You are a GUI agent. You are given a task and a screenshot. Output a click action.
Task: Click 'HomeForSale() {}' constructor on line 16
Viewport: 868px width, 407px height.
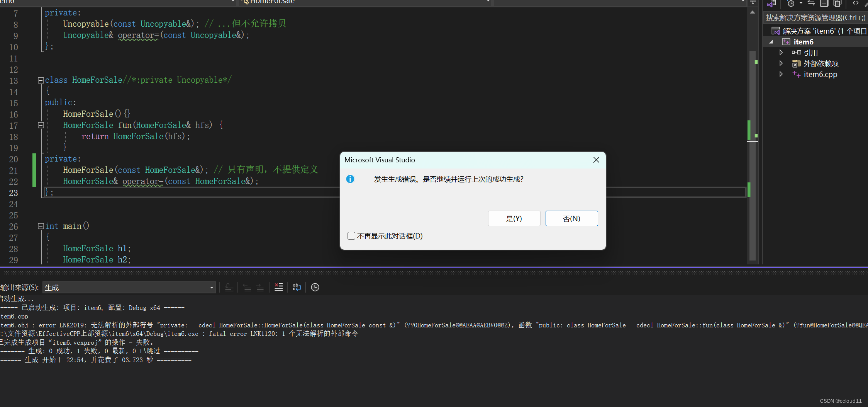click(x=97, y=114)
